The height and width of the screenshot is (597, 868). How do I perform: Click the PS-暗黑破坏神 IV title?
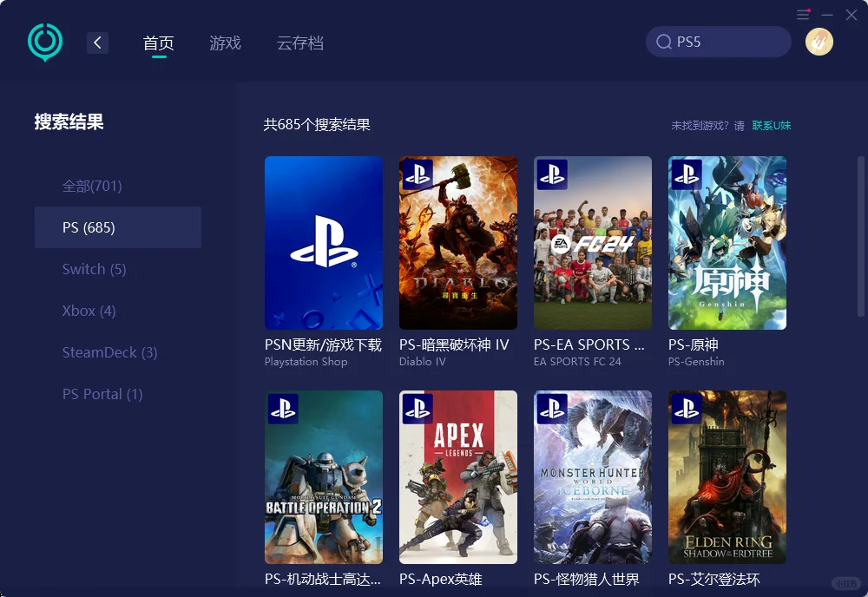[454, 344]
